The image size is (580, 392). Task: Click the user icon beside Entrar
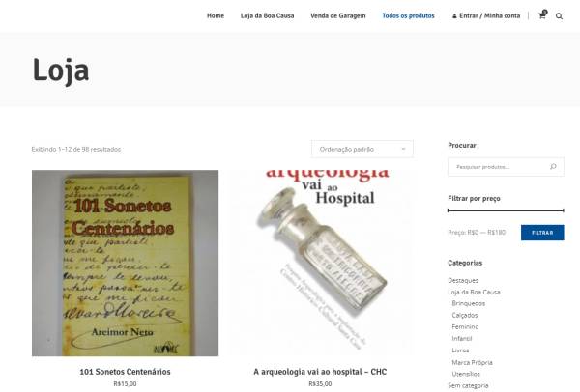(454, 16)
